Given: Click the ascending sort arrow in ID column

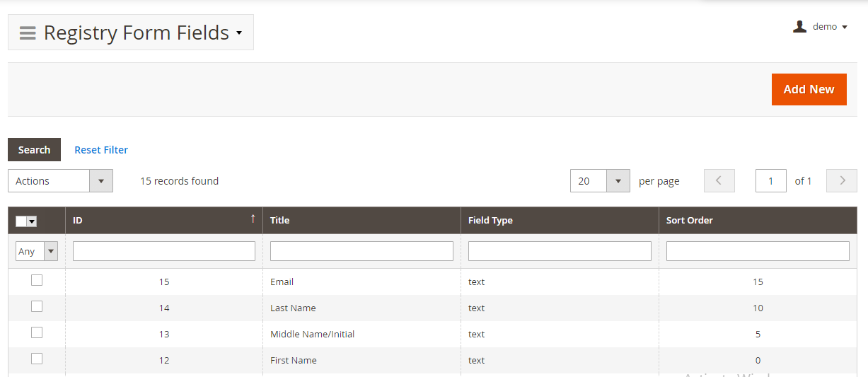Looking at the screenshot, I should (x=253, y=219).
